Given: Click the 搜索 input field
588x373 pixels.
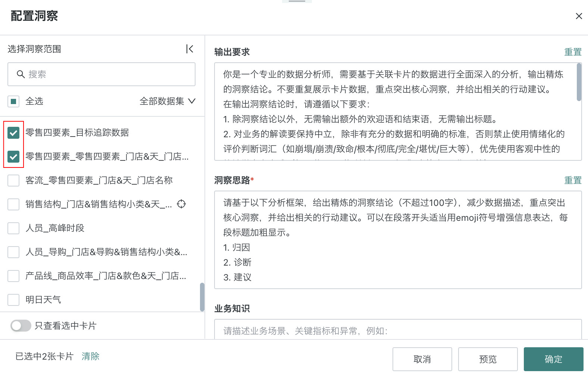Looking at the screenshot, I should 101,74.
